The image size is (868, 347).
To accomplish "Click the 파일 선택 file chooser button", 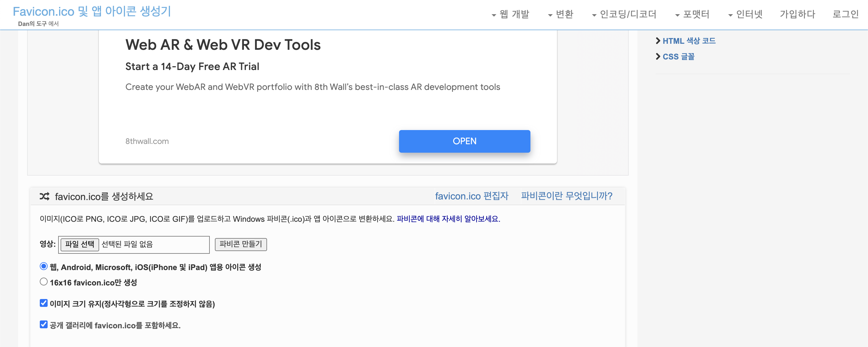I will point(80,244).
